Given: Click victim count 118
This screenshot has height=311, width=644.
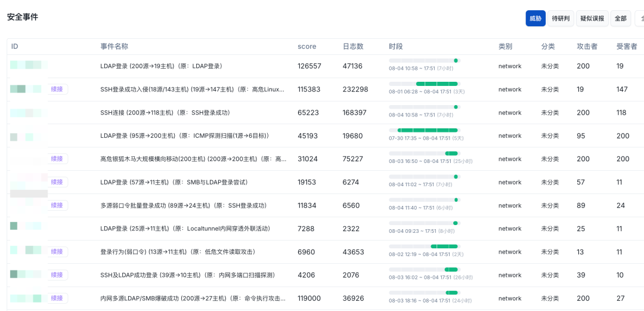Looking at the screenshot, I should (x=621, y=112).
